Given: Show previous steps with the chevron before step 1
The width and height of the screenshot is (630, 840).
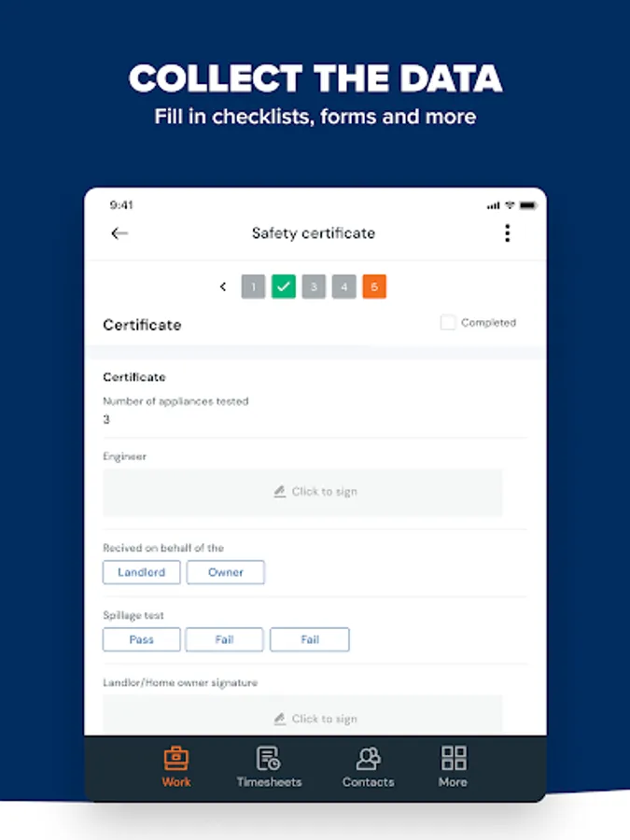Looking at the screenshot, I should tap(223, 287).
